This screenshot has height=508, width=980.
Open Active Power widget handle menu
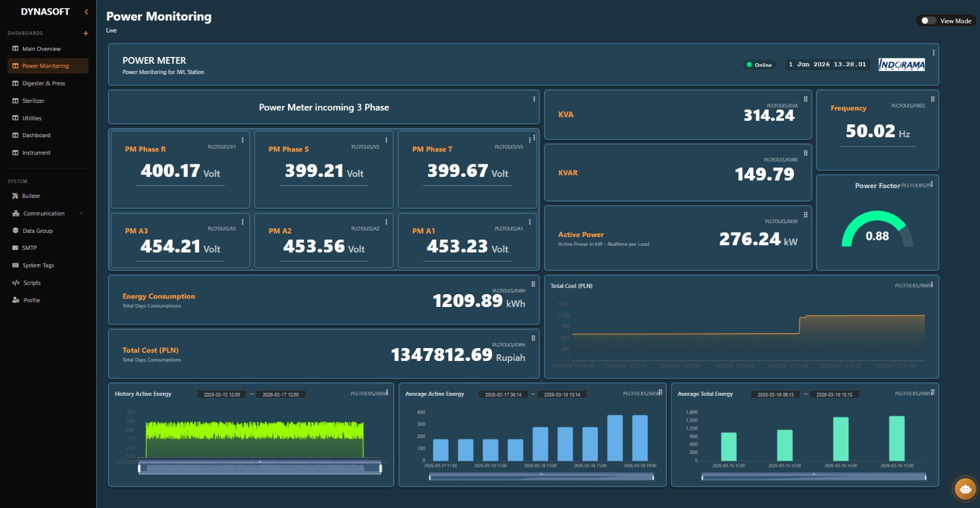coord(805,215)
